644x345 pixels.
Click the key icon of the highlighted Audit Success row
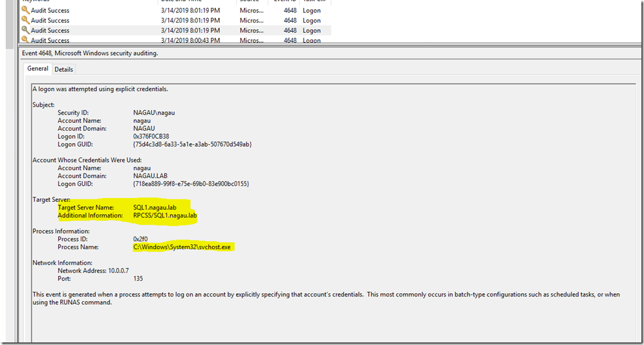pos(25,30)
